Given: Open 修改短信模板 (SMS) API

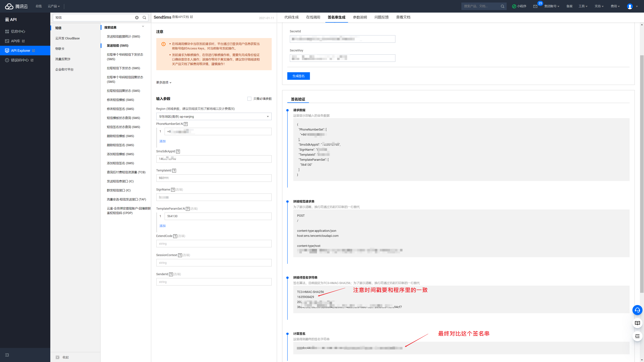Looking at the screenshot, I should point(121,100).
